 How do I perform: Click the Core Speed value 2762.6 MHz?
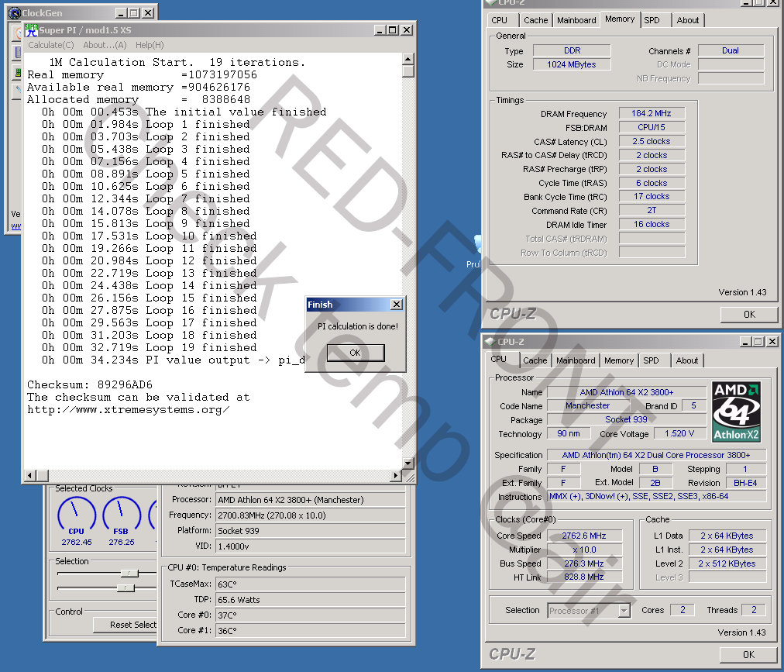coord(584,536)
